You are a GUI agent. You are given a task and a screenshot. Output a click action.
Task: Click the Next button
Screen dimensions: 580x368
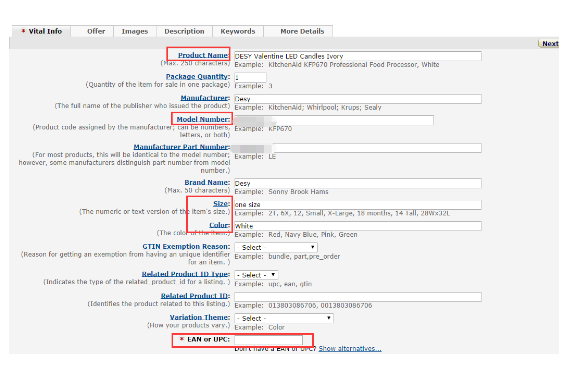click(x=549, y=44)
